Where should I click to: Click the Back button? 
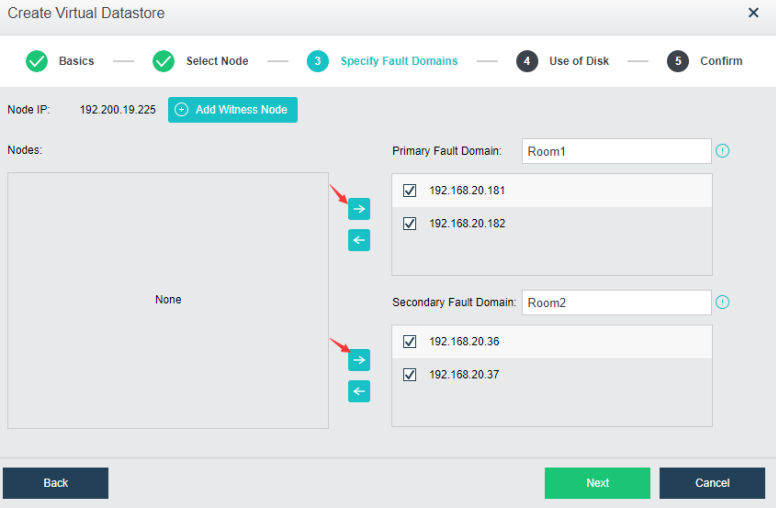pos(56,483)
